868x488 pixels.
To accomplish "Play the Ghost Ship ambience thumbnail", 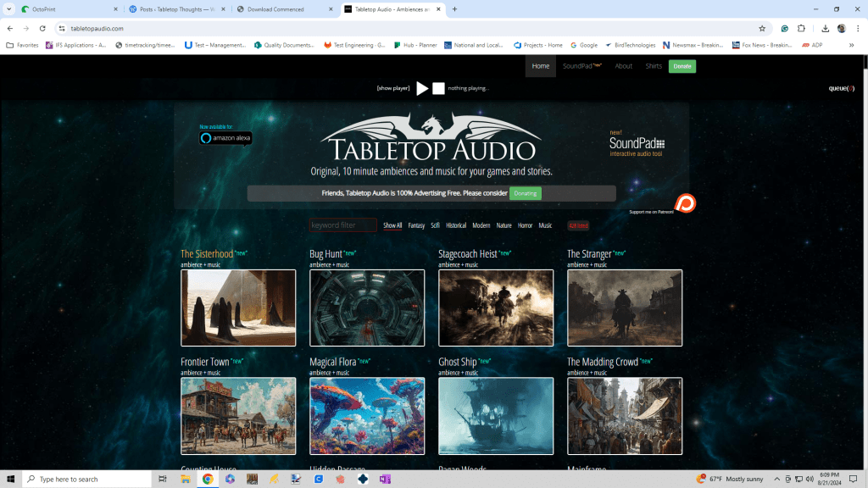I will [496, 416].
